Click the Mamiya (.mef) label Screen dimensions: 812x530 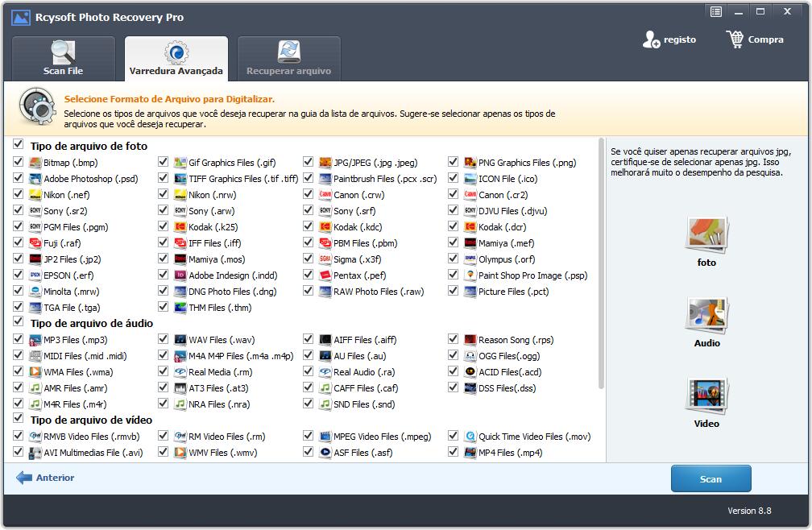507,243
